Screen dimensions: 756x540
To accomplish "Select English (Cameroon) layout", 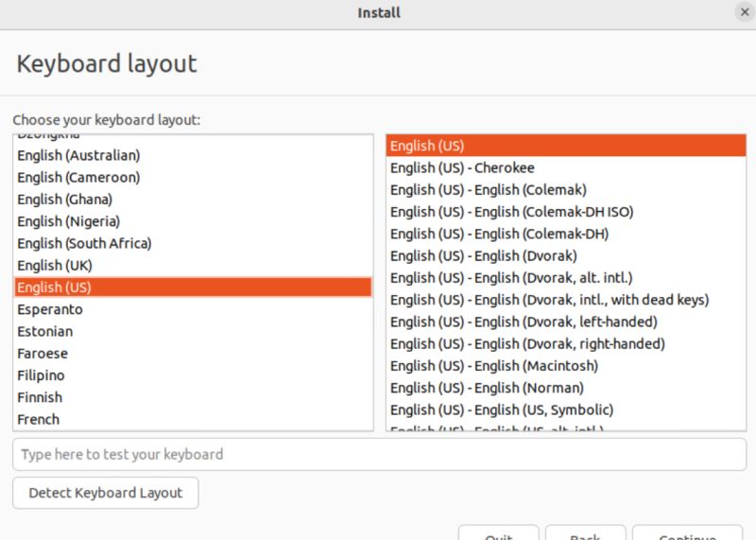I will coord(193,178).
